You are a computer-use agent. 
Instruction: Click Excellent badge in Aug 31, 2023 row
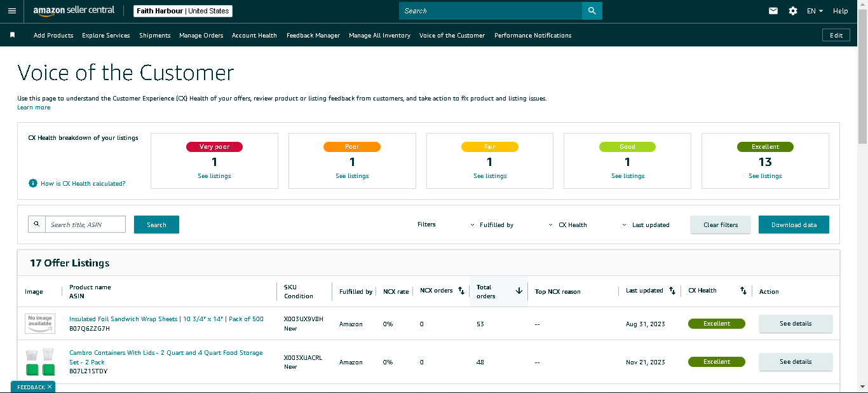pyautogui.click(x=717, y=324)
